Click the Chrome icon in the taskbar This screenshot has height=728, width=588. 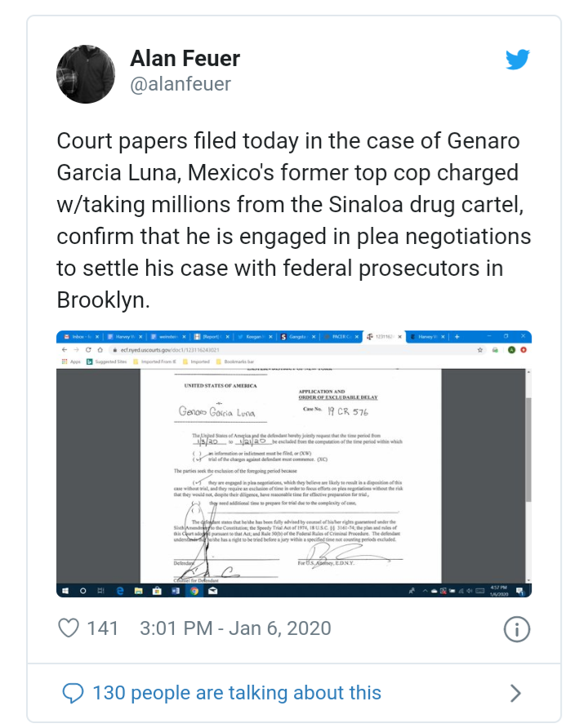[x=194, y=590]
